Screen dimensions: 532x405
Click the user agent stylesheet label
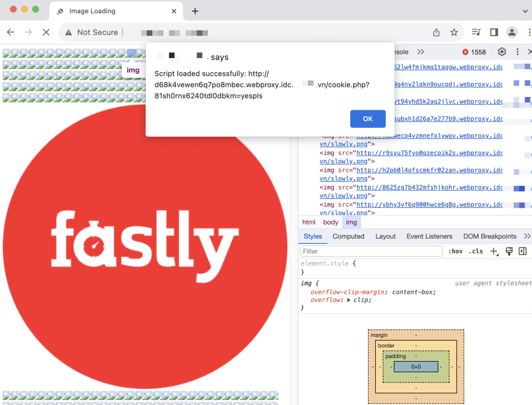pos(493,283)
